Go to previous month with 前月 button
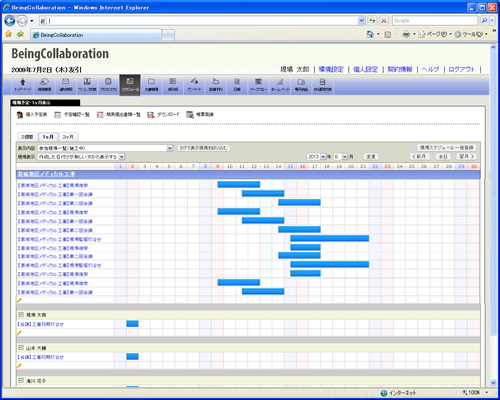Image resolution: width=500 pixels, height=400 pixels. pyautogui.click(x=420, y=157)
